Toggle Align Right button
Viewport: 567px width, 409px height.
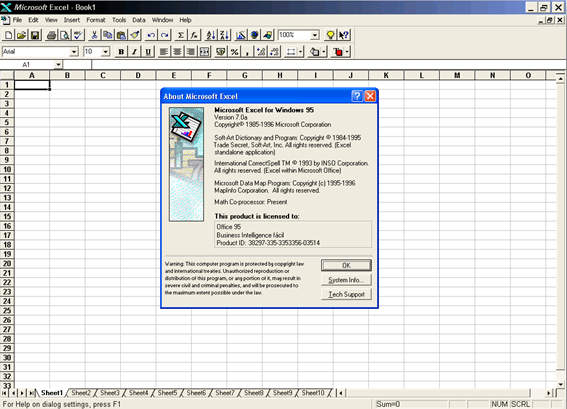[191, 52]
